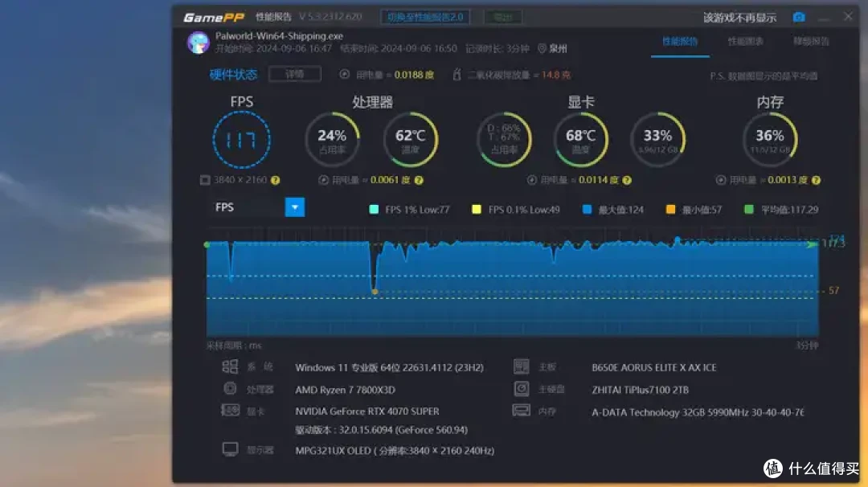868x487 pixels.
Task: Click the GPU usage D/T percentage gauge
Action: (x=504, y=140)
